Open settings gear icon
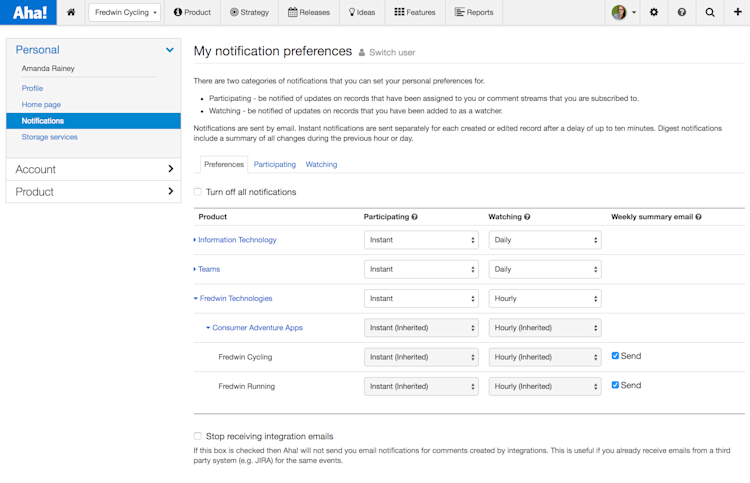750x483 pixels. click(x=654, y=12)
